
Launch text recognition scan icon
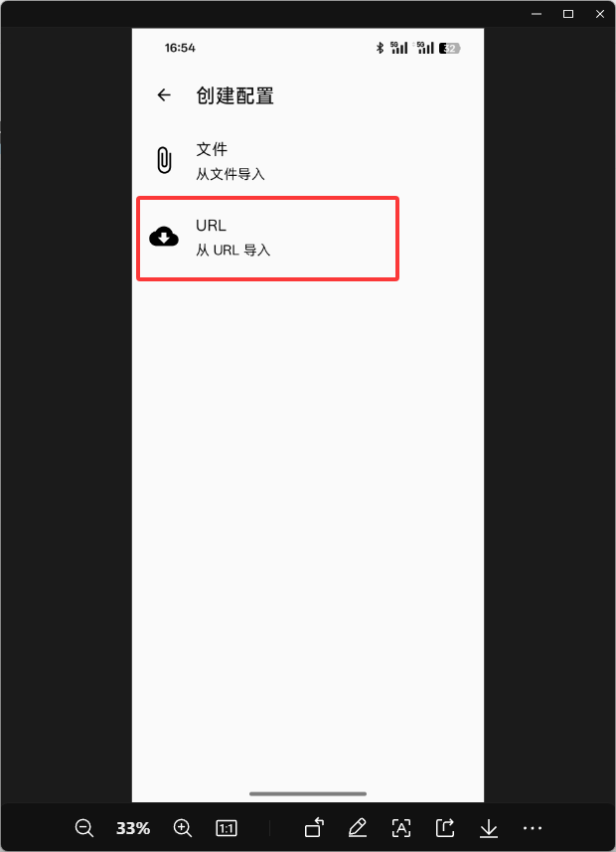click(401, 828)
